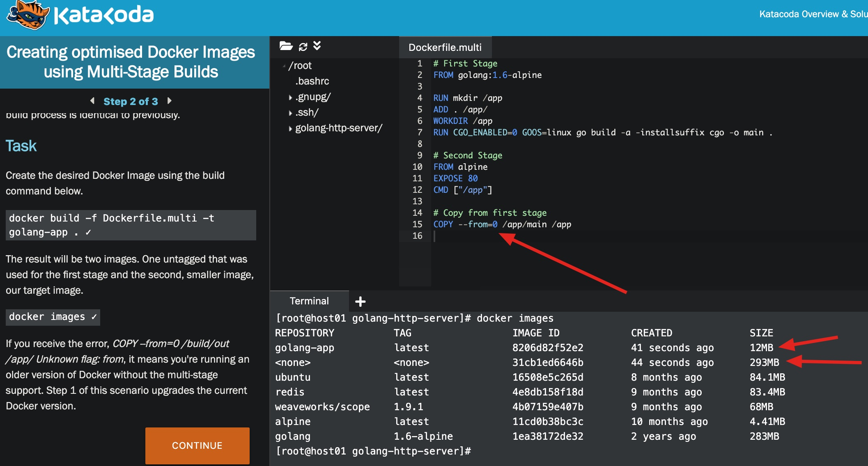
Task: Open Katacoda Overview & Solutions link
Action: (x=812, y=14)
